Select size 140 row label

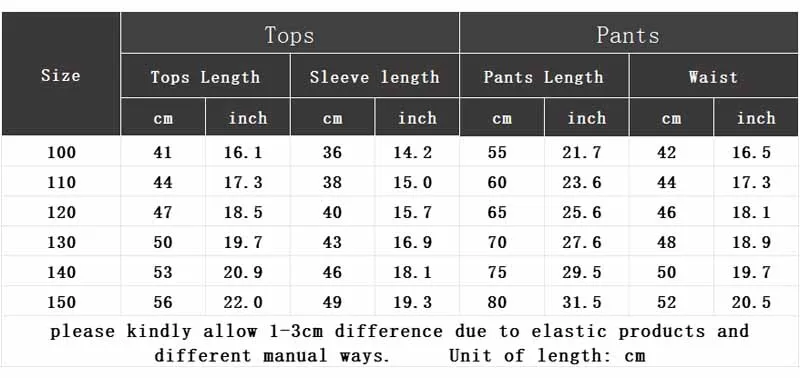61,272
